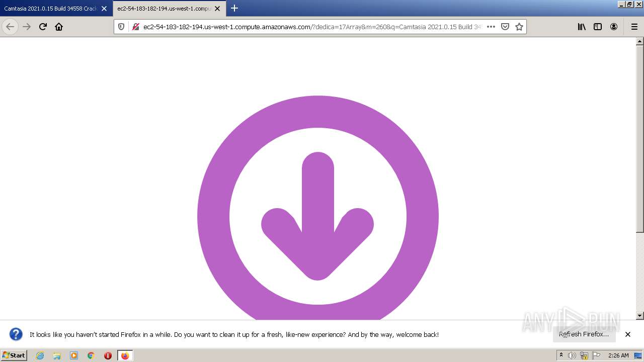Click the notification question mark icon
Screen dimensions: 644x362
(16, 334)
